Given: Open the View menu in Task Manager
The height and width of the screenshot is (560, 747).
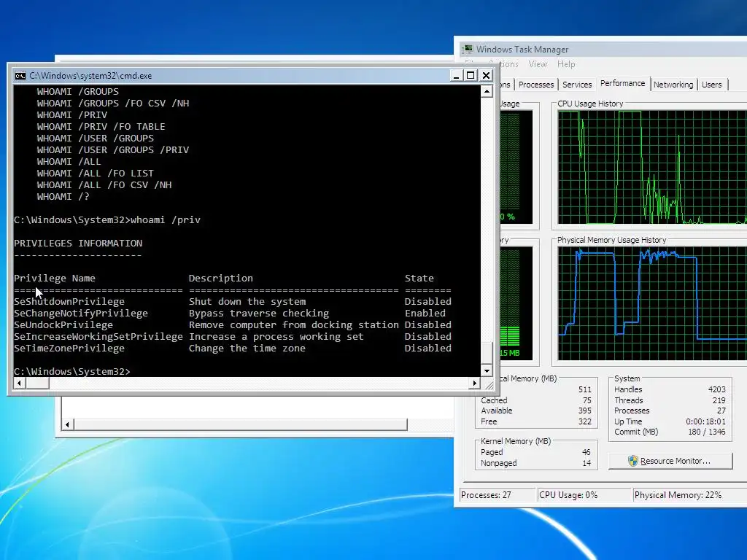Looking at the screenshot, I should click(538, 64).
